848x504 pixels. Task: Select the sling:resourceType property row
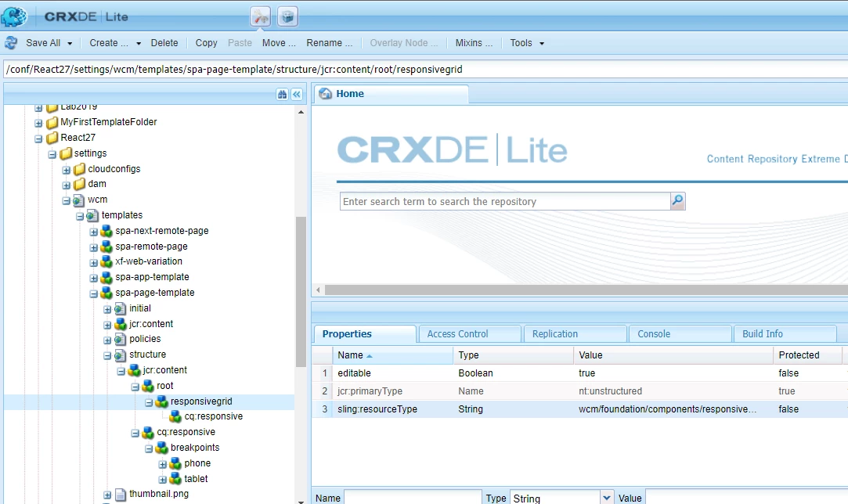click(579, 409)
